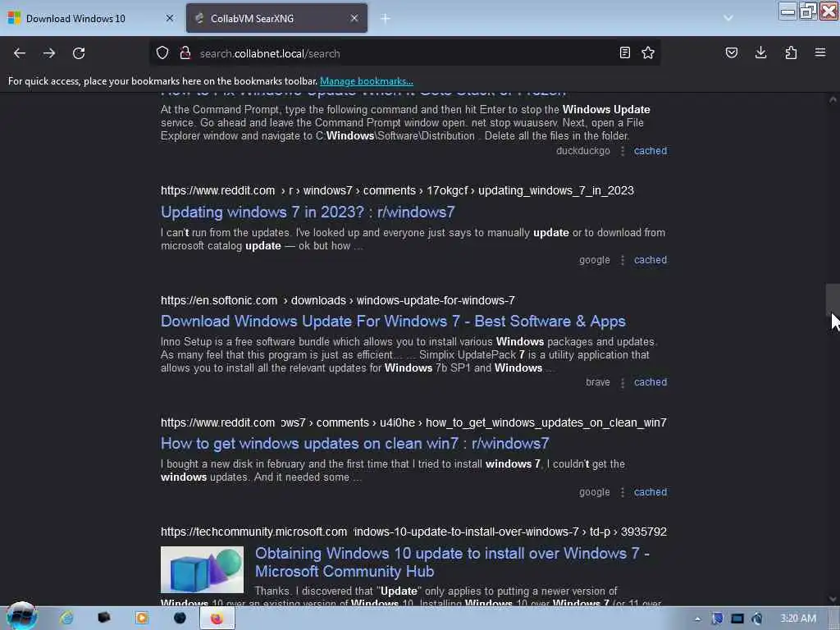
Task: Open How to get windows updates on clean win7
Action: tap(354, 444)
